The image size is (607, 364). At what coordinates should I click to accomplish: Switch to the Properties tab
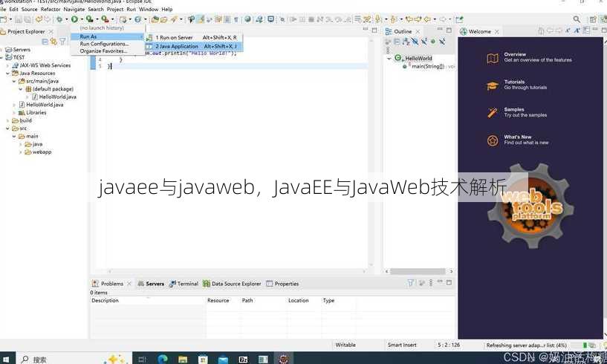(282, 284)
